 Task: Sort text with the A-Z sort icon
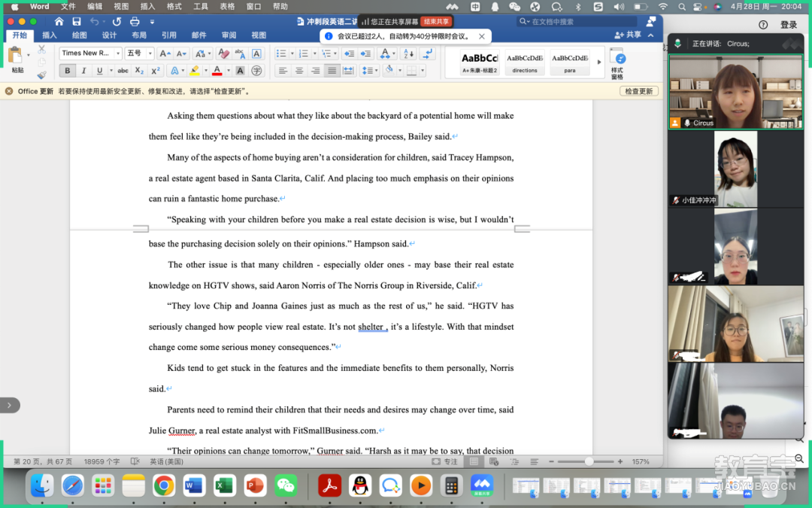tap(408, 53)
